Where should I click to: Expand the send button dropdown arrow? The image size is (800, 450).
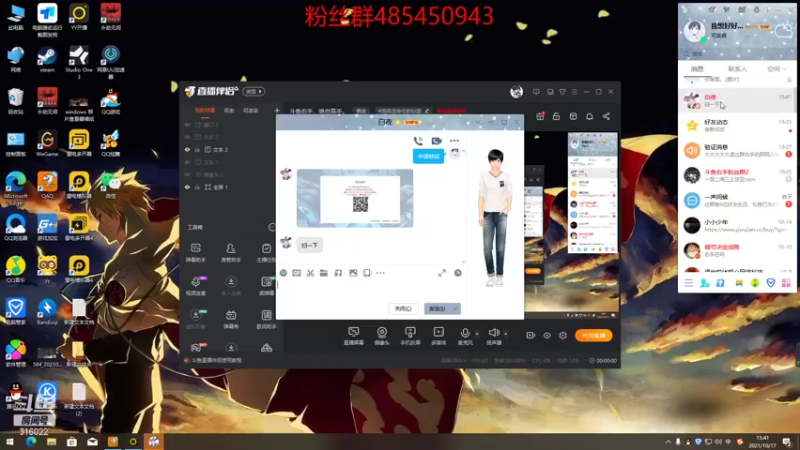tap(455, 309)
